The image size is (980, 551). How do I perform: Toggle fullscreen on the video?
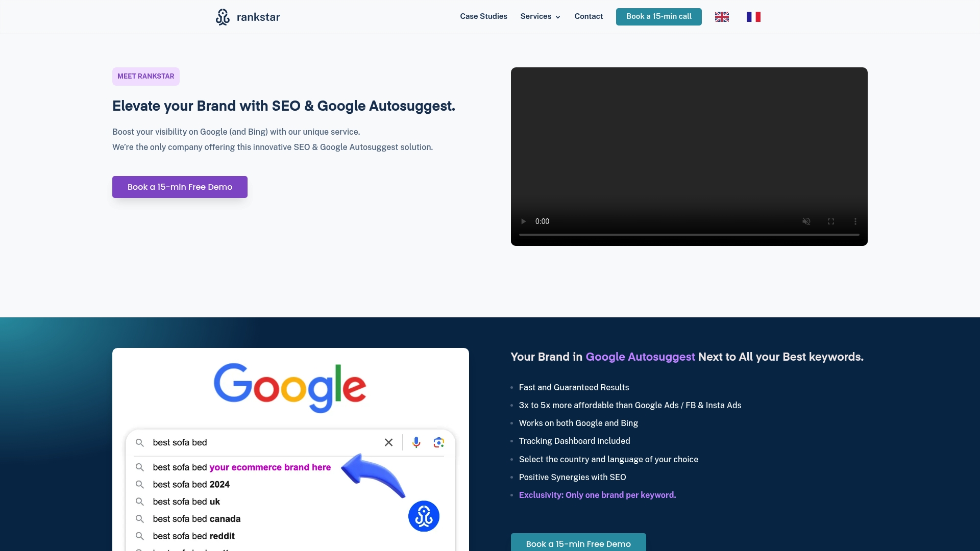[830, 221]
